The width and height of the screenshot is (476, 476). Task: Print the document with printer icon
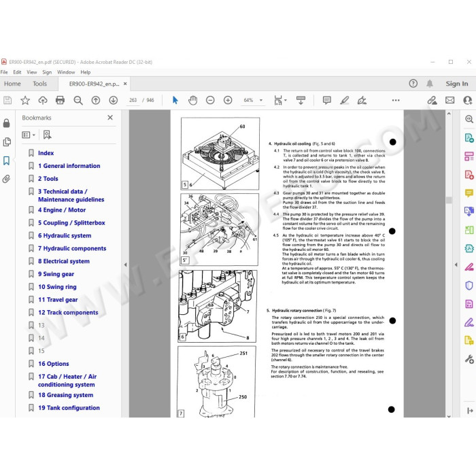60,100
